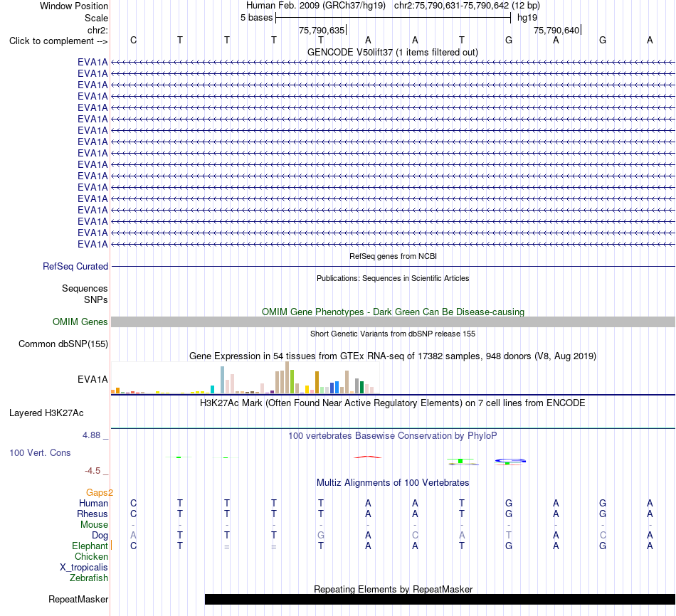This screenshot has width=676, height=616.
Task: Click Dog row's gray 'G' base
Action: (x=321, y=536)
